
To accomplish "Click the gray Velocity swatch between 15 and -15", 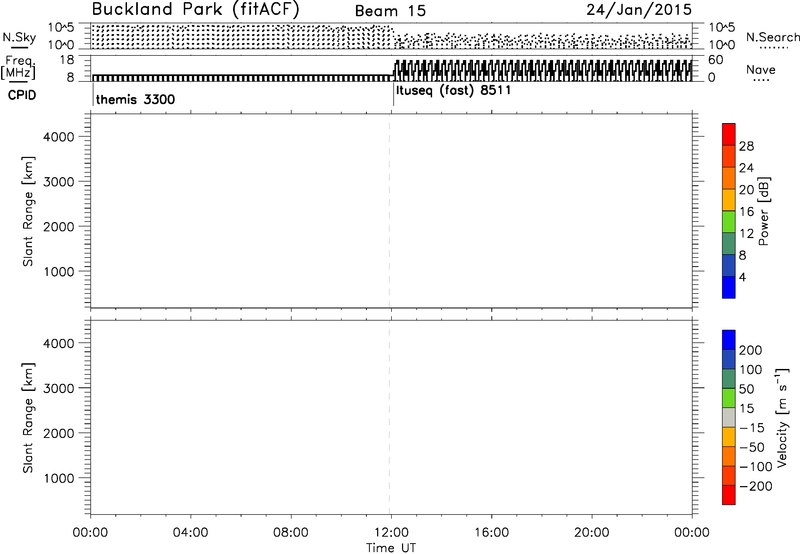I will [729, 417].
